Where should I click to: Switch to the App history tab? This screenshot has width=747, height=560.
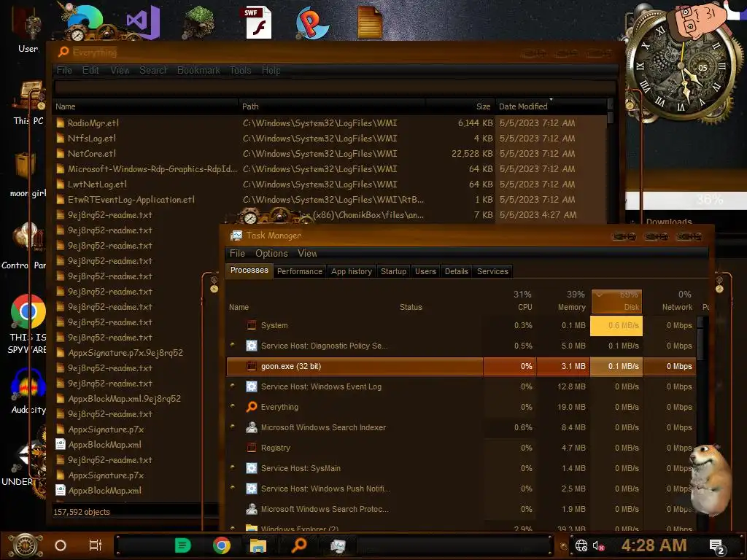(x=352, y=271)
